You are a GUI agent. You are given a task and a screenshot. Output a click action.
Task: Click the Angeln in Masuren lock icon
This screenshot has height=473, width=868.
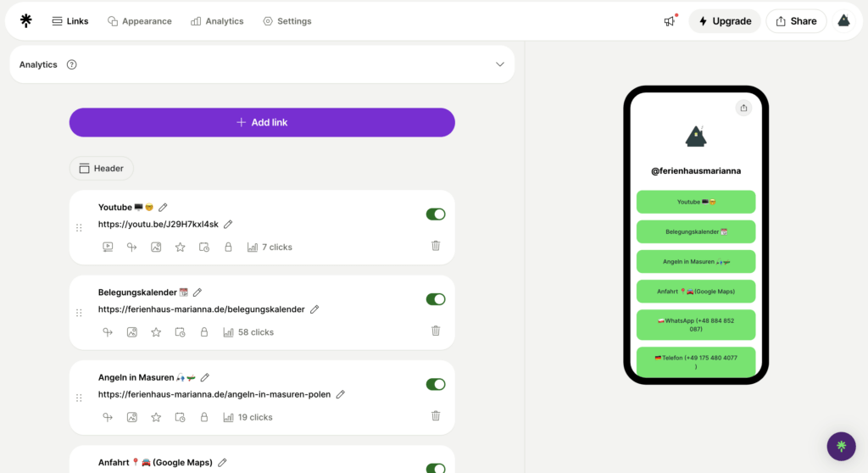(204, 417)
